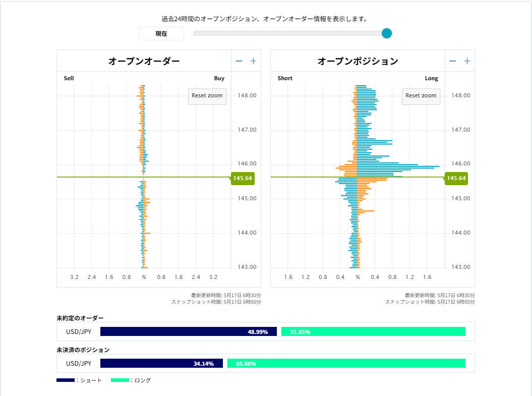
Task: Select the 145.64 price tag on オープンオーダー chart
Action: (243, 178)
